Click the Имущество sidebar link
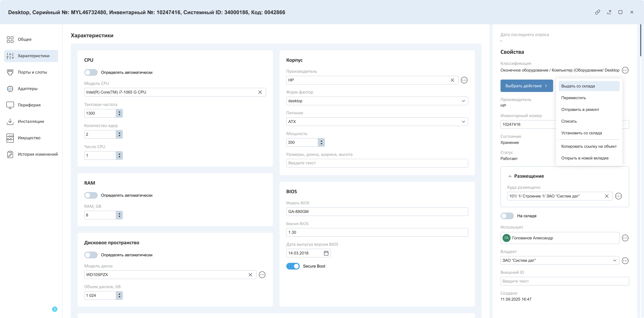Screen dimensions: 644x318 pos(29,138)
